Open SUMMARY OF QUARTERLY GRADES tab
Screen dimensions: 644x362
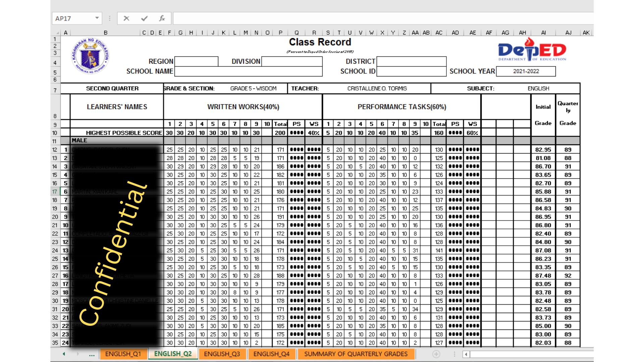356,354
